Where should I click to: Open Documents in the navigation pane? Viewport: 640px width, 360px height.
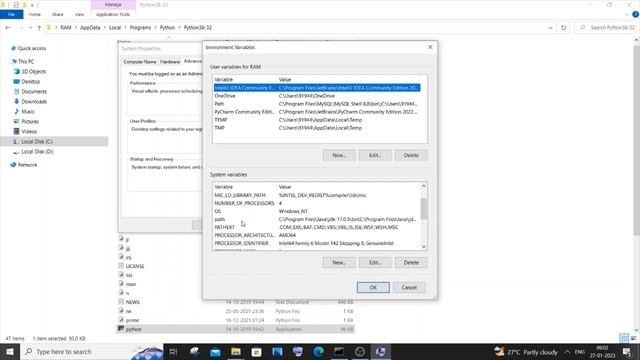tap(34, 91)
